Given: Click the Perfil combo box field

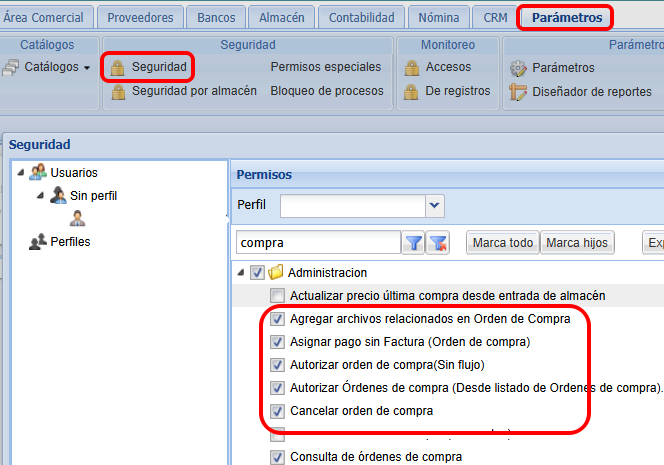Looking at the screenshot, I should [x=353, y=206].
